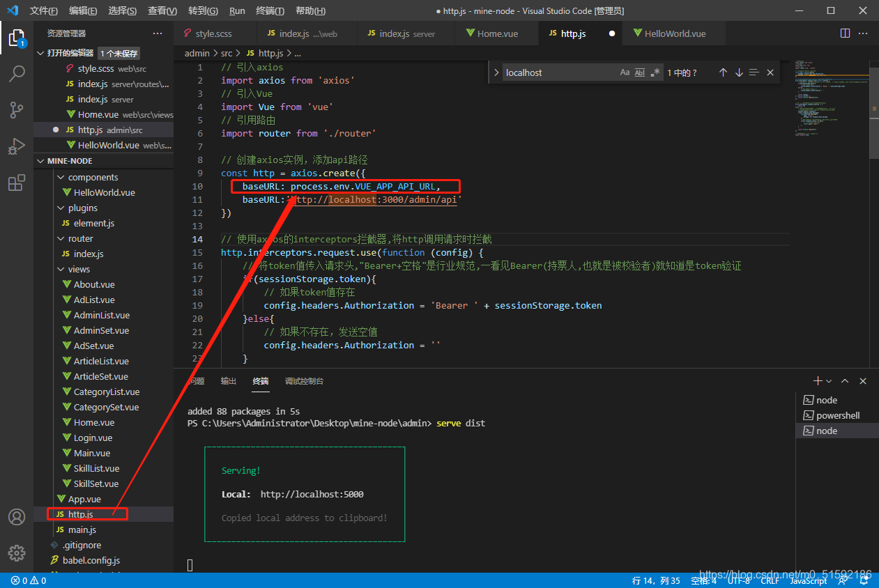Collapse the views folder in explorer

point(79,269)
